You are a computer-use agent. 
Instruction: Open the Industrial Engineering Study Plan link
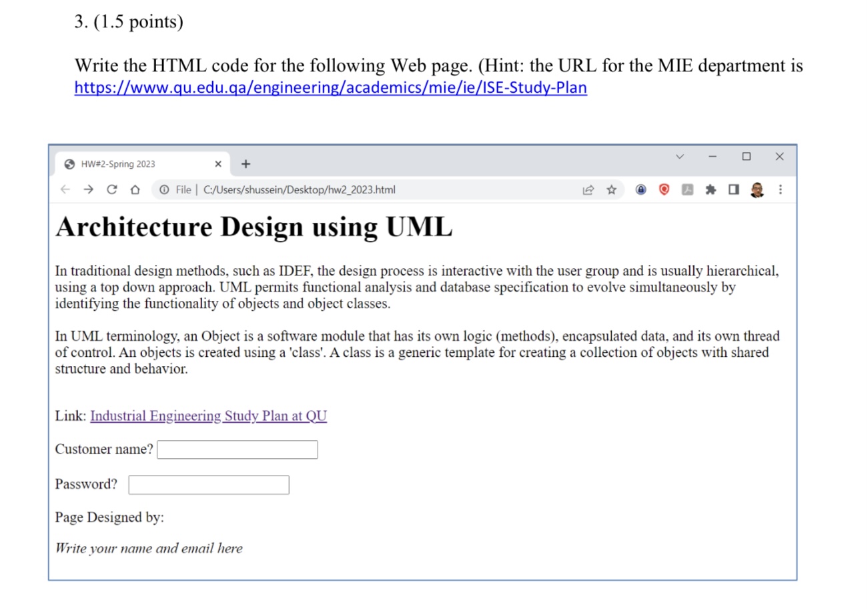coord(208,416)
